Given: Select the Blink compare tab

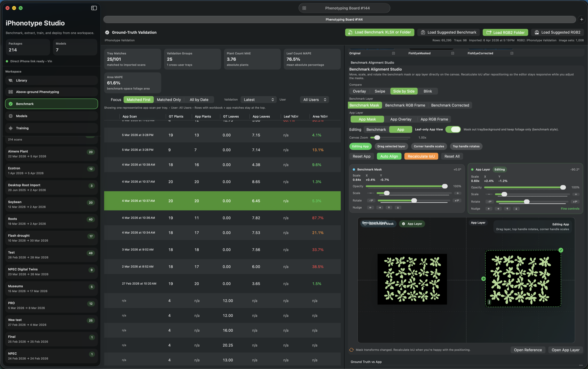Looking at the screenshot, I should [x=428, y=91].
